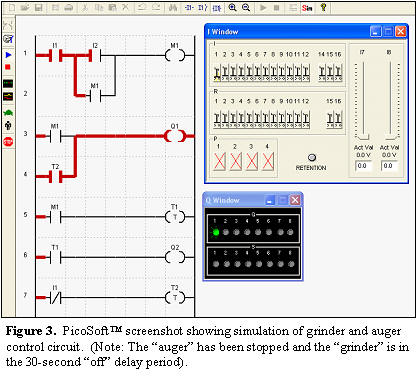Click P button 4 with red cross
Screen dimensions: 416x379
tap(268, 161)
